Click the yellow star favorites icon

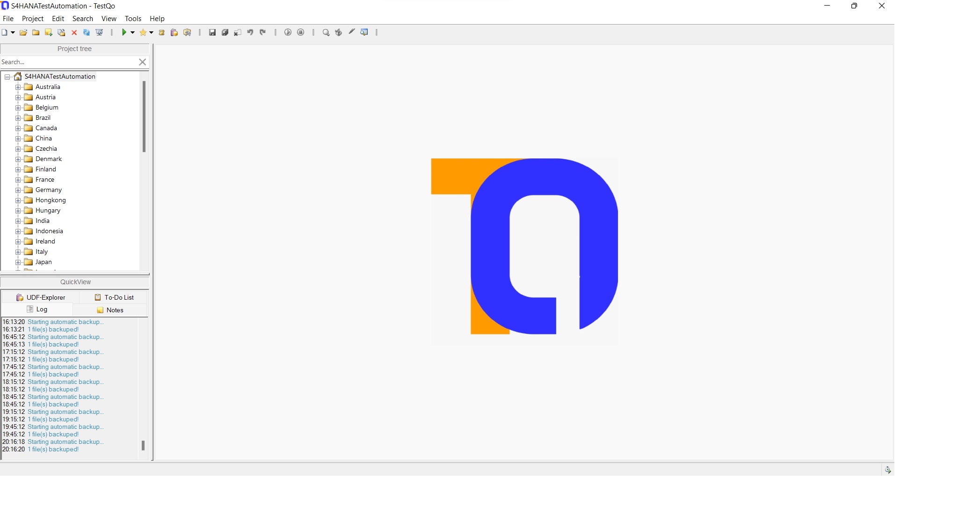tap(143, 32)
